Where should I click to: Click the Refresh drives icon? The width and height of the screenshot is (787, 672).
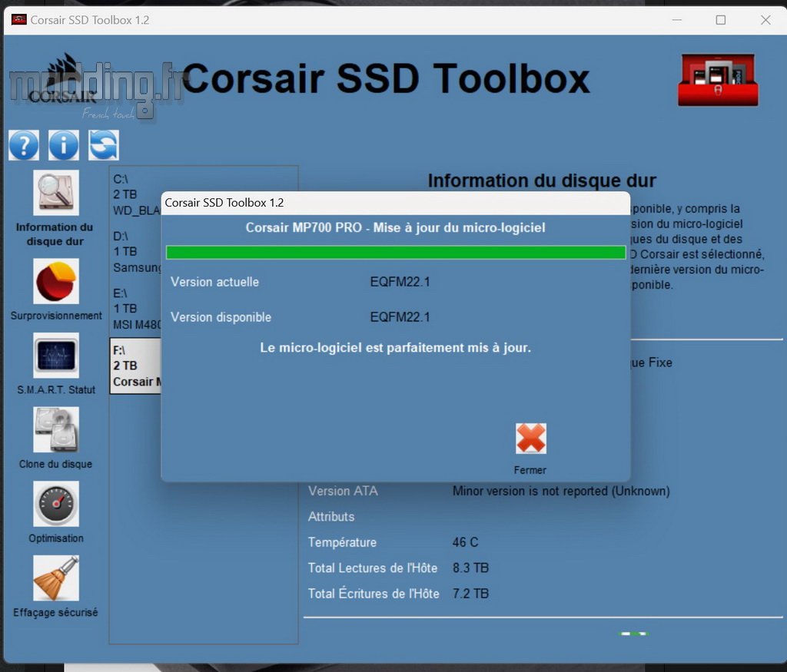[104, 145]
